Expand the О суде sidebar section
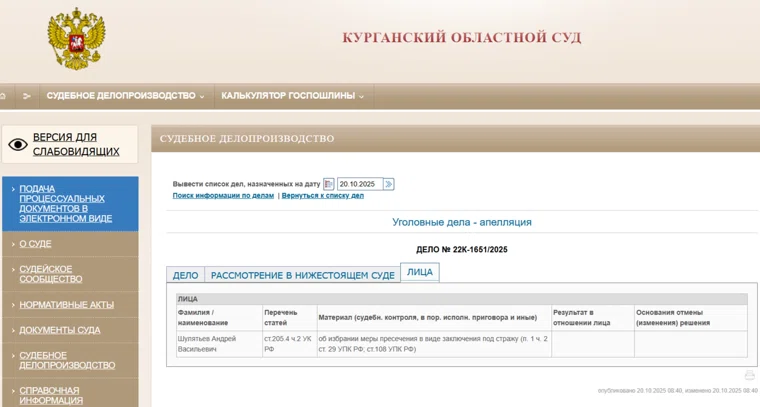This screenshot has height=407, width=760. click(35, 244)
